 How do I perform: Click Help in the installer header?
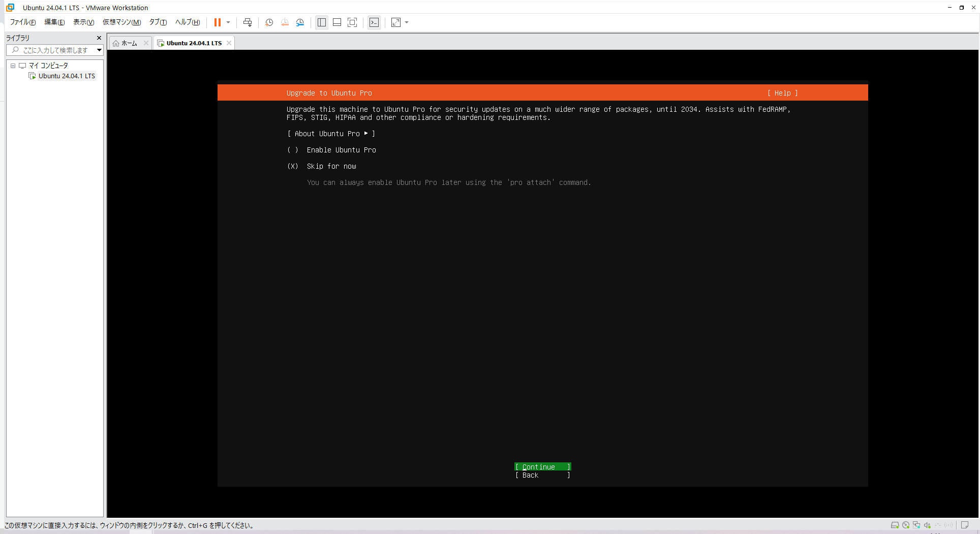783,93
